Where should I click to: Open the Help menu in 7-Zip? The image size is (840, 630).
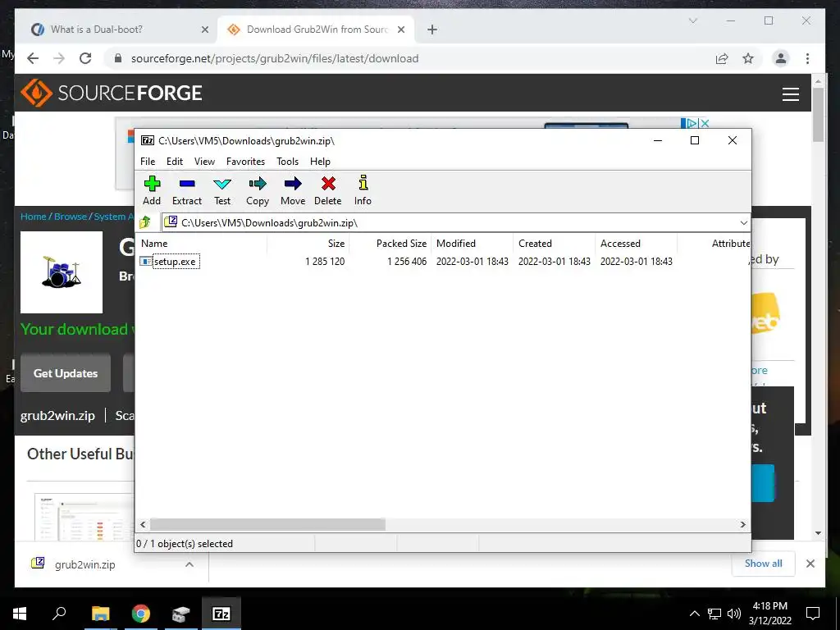click(x=320, y=162)
